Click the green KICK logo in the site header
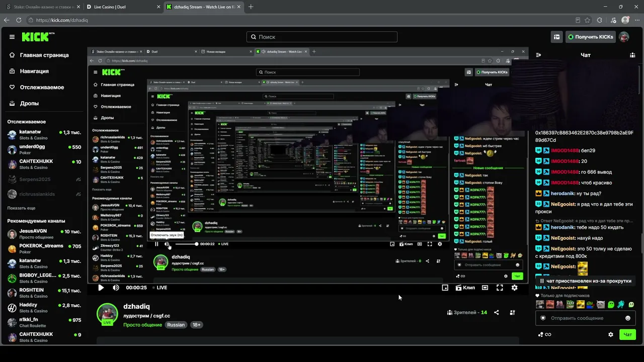Screen dimensions: 644x362 pyautogui.click(x=38, y=37)
